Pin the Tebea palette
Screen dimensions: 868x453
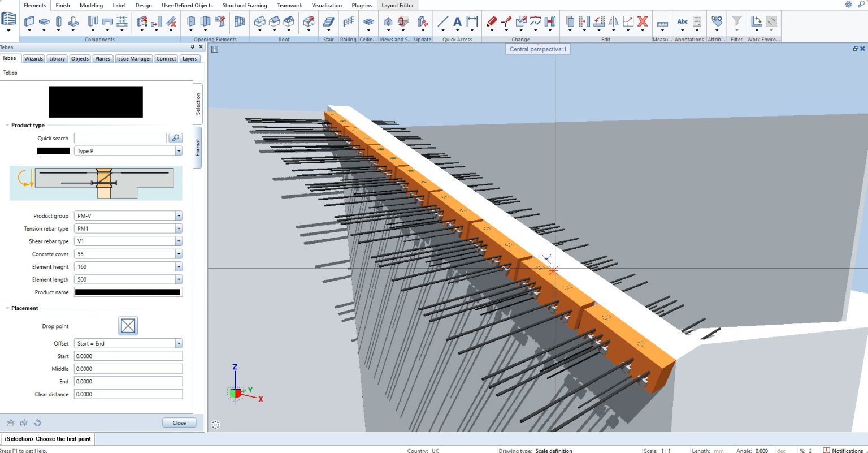pos(192,48)
